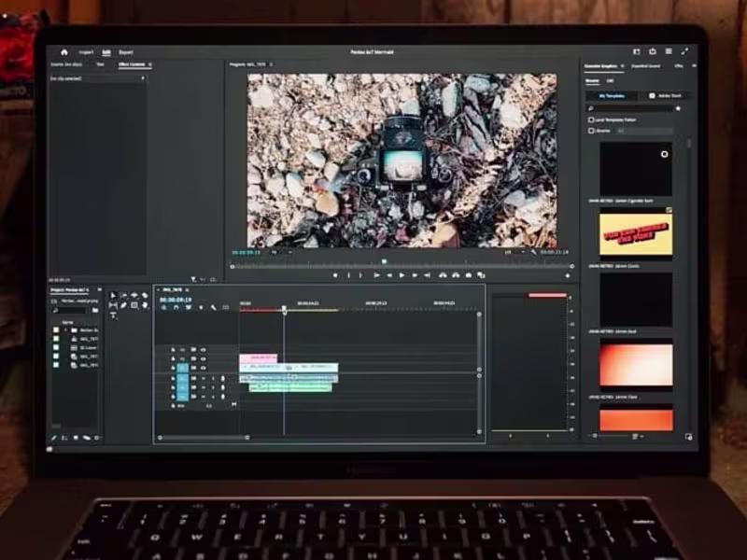Select the Selection arrow tool
Viewport: 747px width, 560px height.
pyautogui.click(x=113, y=296)
